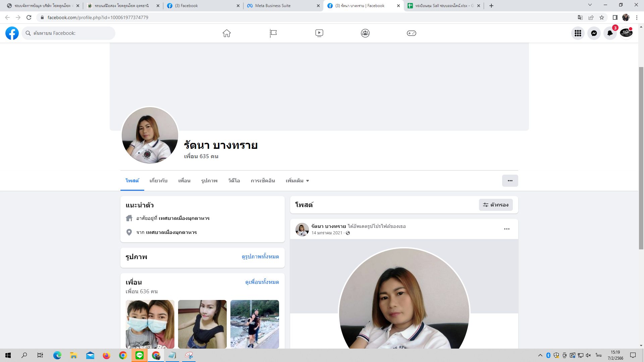The image size is (644, 362).
Task: Switch to the เกี่ยวกับ tab
Action: [158, 181]
